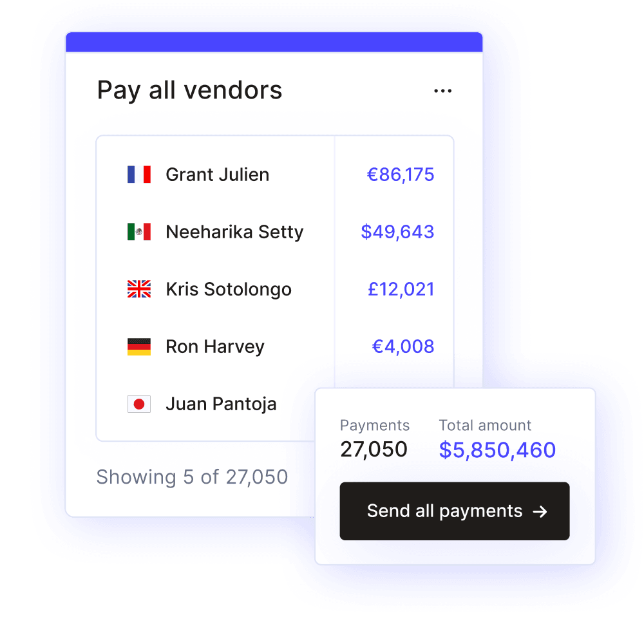Viewport: 644px width, 644px height.
Task: Select the Payments count 27,050
Action: click(x=374, y=449)
